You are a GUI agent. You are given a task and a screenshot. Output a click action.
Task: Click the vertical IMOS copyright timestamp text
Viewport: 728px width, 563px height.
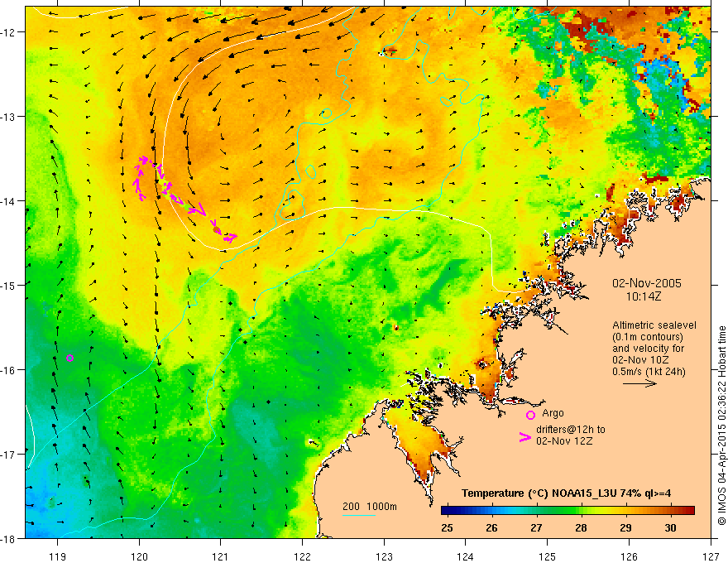[722, 426]
